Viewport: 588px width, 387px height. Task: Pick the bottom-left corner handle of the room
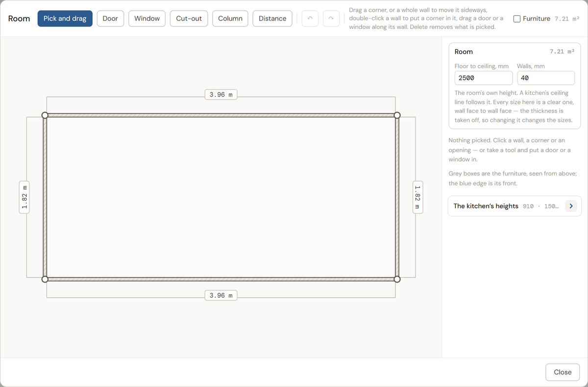point(45,280)
